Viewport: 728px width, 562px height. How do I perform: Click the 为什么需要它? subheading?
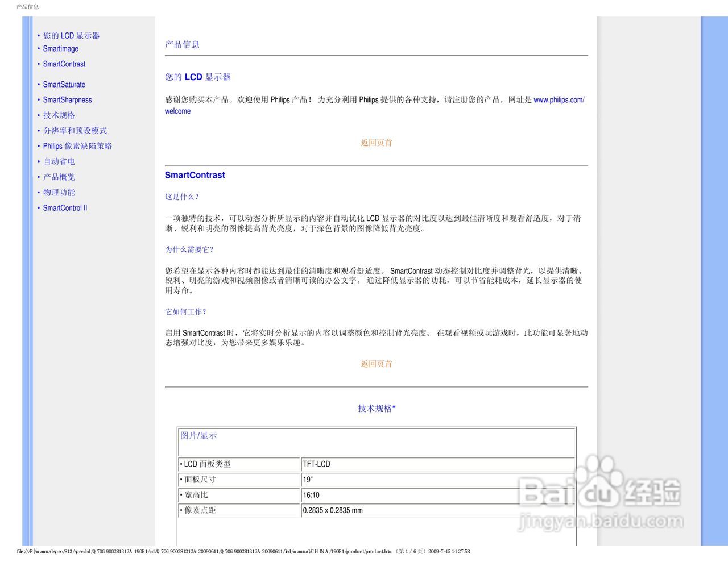tap(189, 249)
